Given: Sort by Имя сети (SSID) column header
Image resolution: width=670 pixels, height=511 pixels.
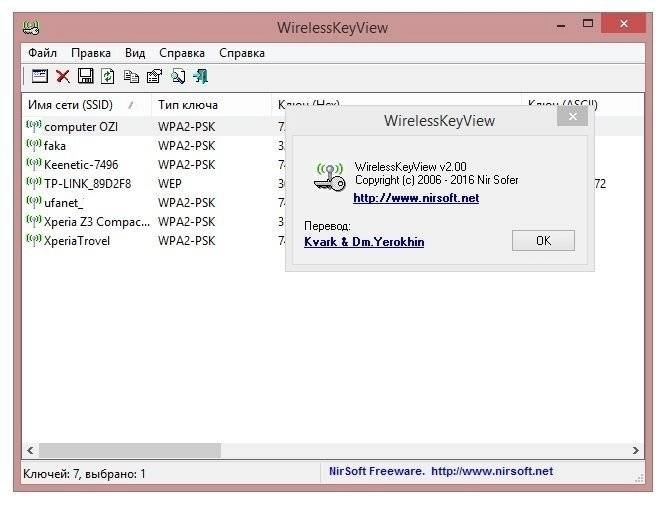Looking at the screenshot, I should pyautogui.click(x=87, y=105).
